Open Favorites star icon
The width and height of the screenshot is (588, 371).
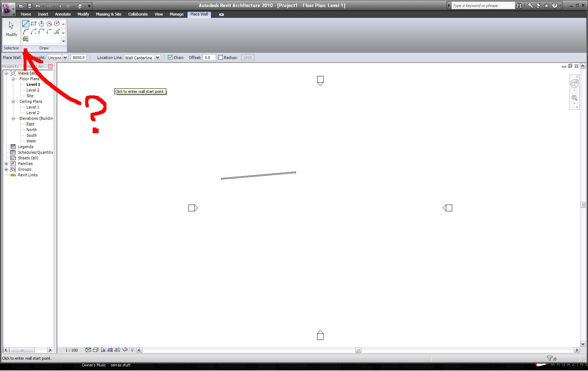547,5
